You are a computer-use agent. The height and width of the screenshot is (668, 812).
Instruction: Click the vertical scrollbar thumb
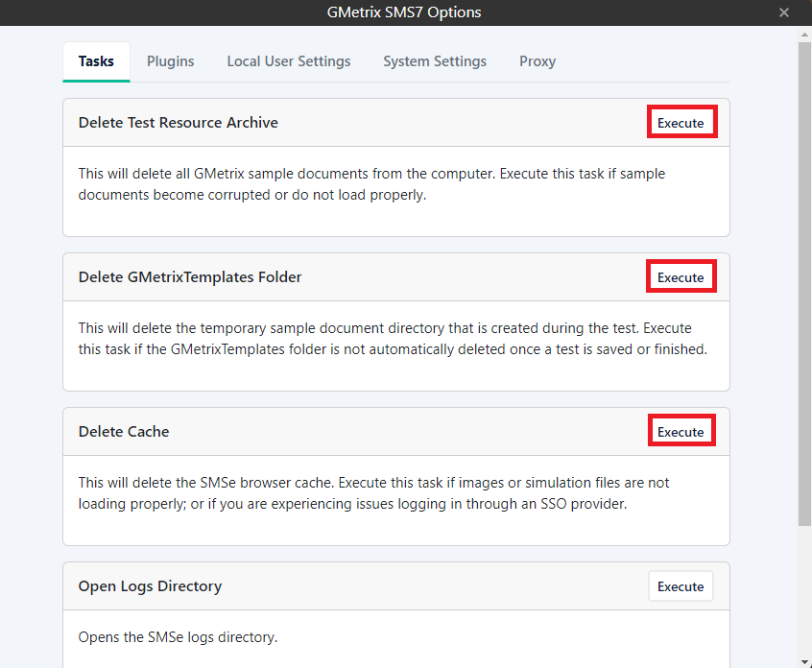tap(804, 284)
